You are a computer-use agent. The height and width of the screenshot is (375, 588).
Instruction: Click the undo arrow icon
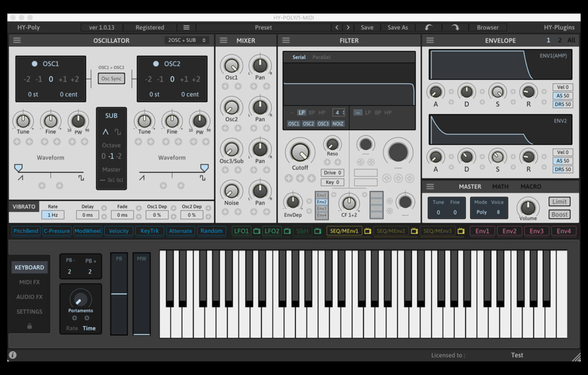click(429, 28)
